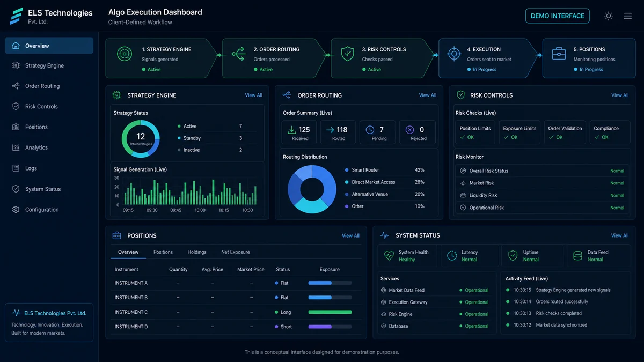Click the System Status shield icon in sidebar
This screenshot has width=644, height=362.
tap(16, 189)
